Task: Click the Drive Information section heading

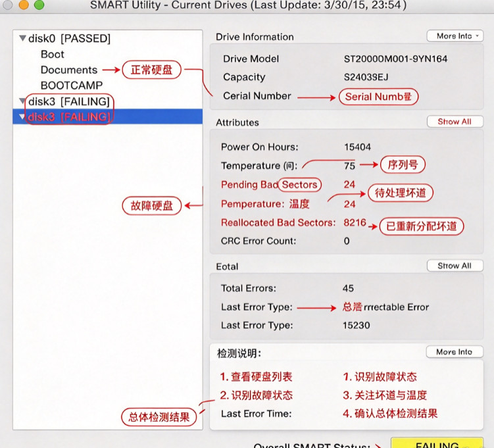Action: 255,37
